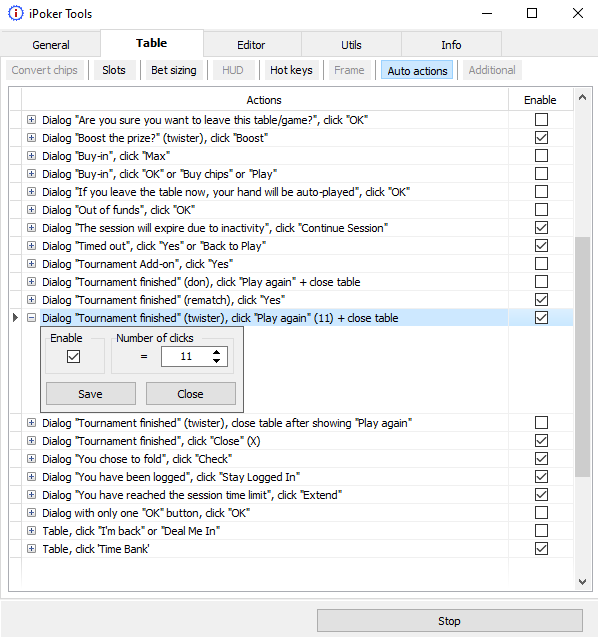Viewport: 598px width, 637px height.
Task: Select the "You have been logged" action text
Action: 171,477
